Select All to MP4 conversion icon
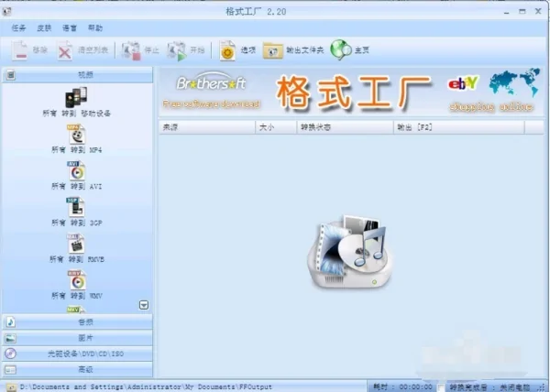Viewport: 550px width, 392px height. pyautogui.click(x=76, y=134)
